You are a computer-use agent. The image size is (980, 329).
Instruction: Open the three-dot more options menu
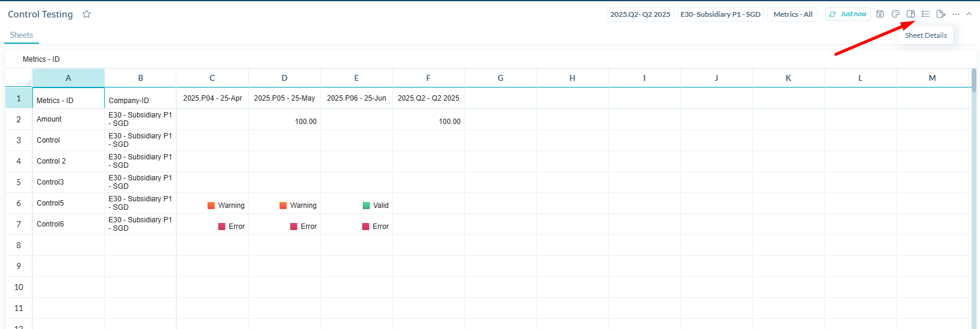pyautogui.click(x=955, y=14)
